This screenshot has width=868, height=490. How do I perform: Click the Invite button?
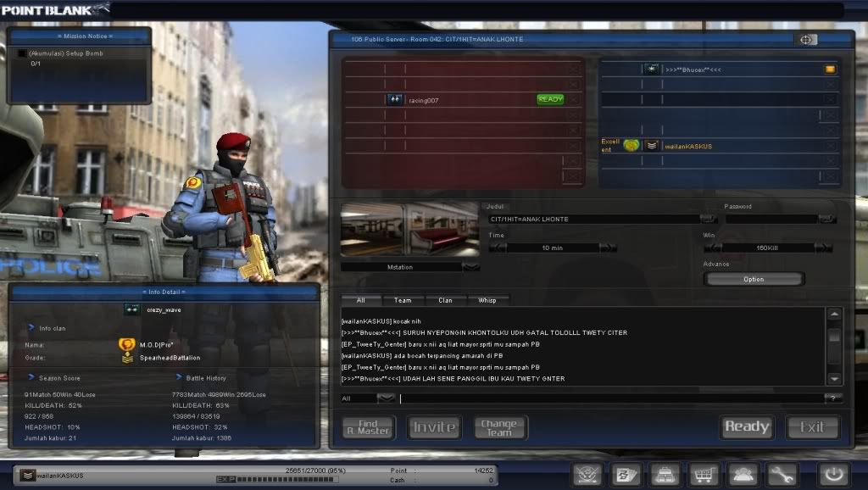coord(434,427)
